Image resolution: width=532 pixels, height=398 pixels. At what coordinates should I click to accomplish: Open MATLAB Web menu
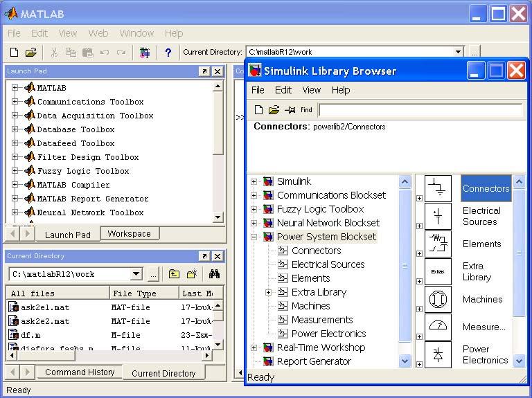(x=98, y=33)
